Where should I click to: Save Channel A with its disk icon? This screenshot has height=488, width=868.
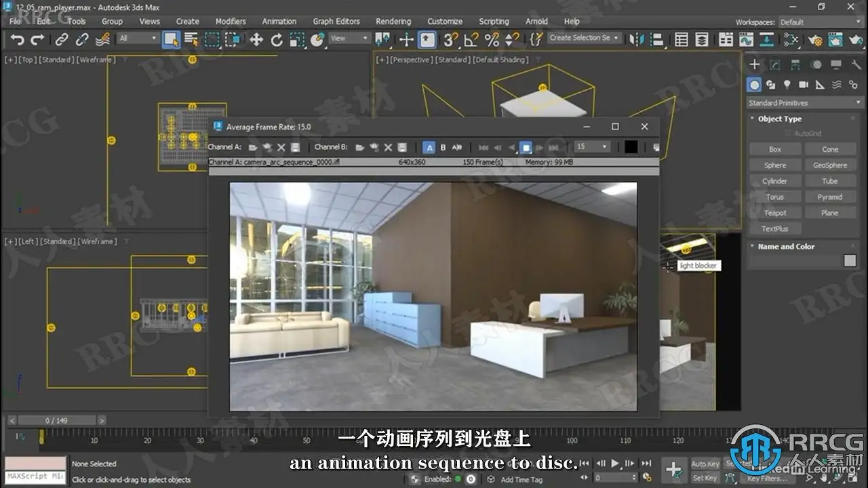coord(295,147)
